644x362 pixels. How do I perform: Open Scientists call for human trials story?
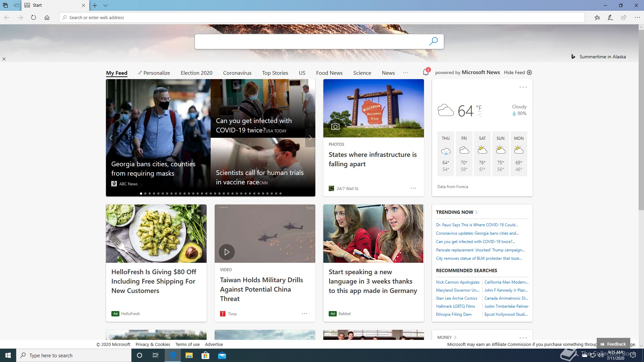(x=260, y=177)
